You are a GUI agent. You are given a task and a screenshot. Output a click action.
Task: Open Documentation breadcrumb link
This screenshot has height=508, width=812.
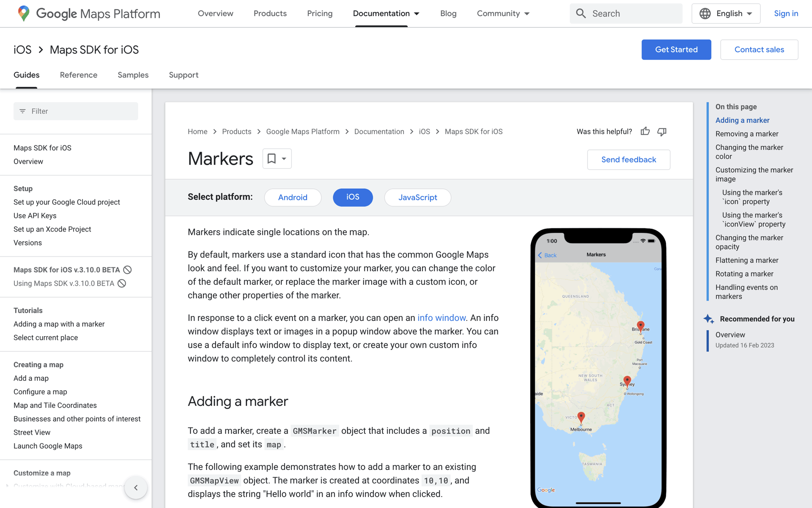(x=379, y=132)
